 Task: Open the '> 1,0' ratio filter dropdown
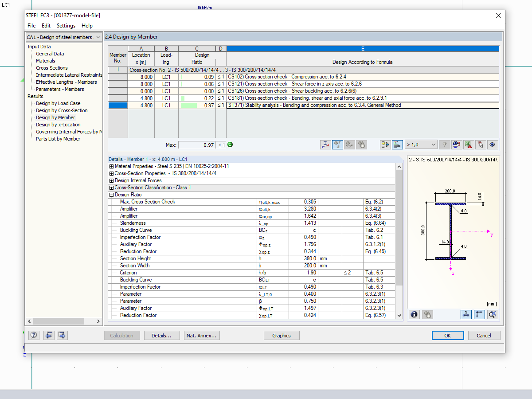[x=421, y=145]
